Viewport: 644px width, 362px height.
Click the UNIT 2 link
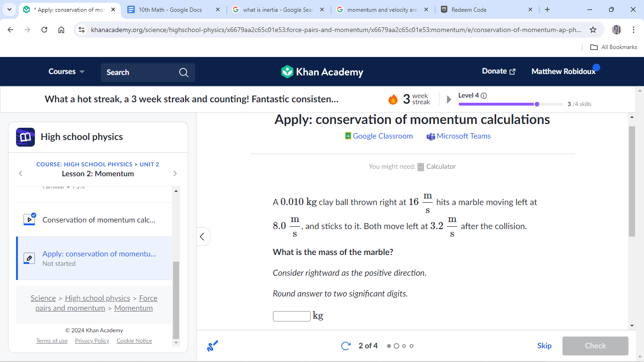pyautogui.click(x=149, y=165)
